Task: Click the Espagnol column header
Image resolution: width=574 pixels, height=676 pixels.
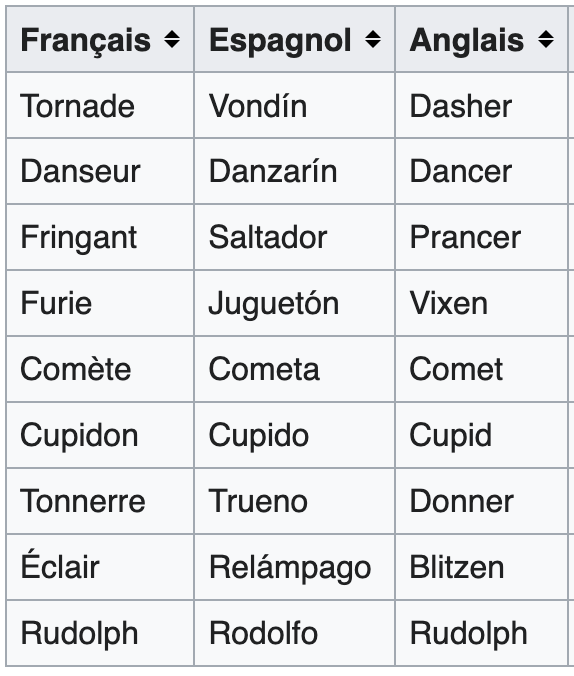Action: coord(295,39)
